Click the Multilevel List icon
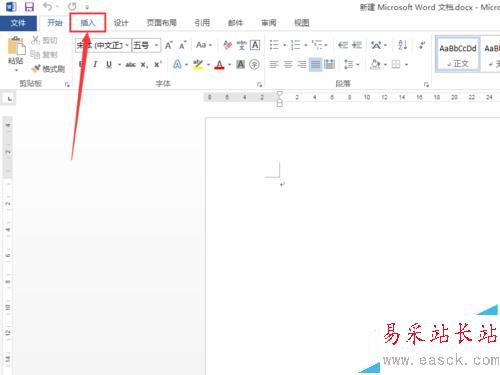This screenshot has width=500, height=375. click(x=317, y=45)
